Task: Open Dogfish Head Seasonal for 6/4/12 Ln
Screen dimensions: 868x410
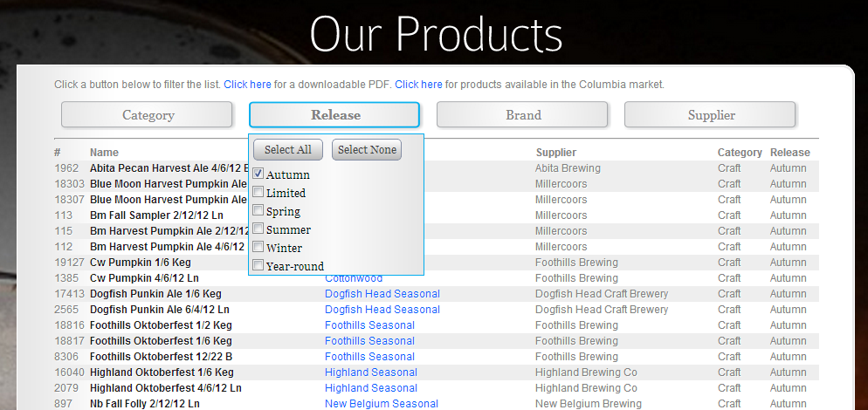Action: 382,310
